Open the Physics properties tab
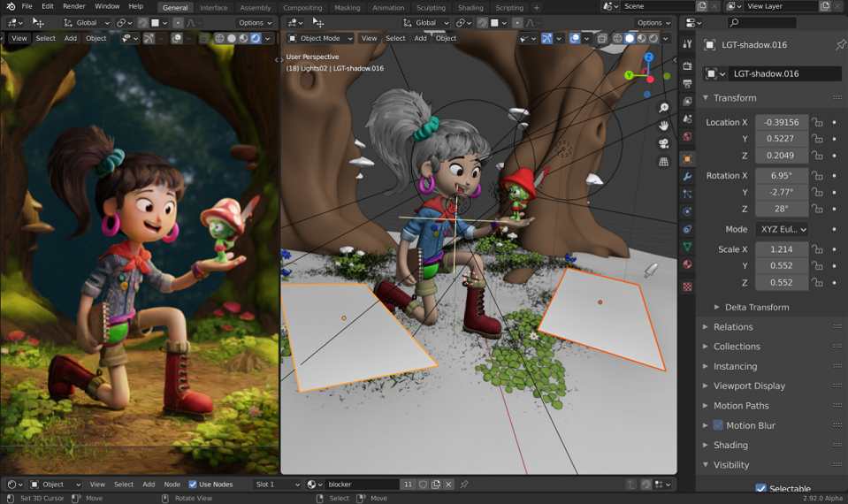The image size is (848, 504). tap(687, 211)
